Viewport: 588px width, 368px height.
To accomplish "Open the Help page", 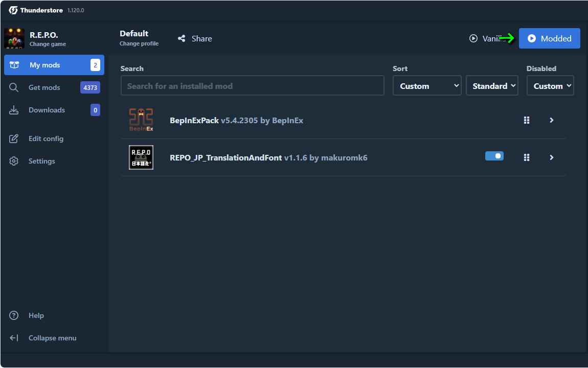I will click(x=54, y=315).
